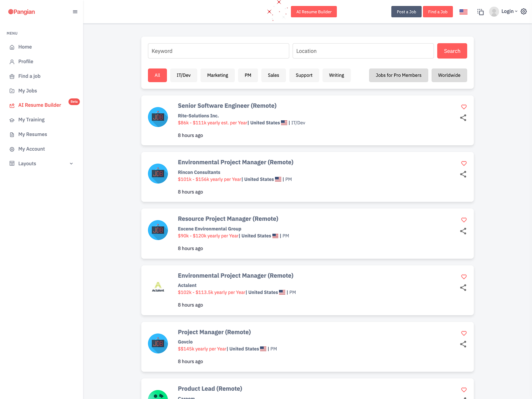
Task: Switch to the IT/Dev category filter
Action: coord(184,75)
